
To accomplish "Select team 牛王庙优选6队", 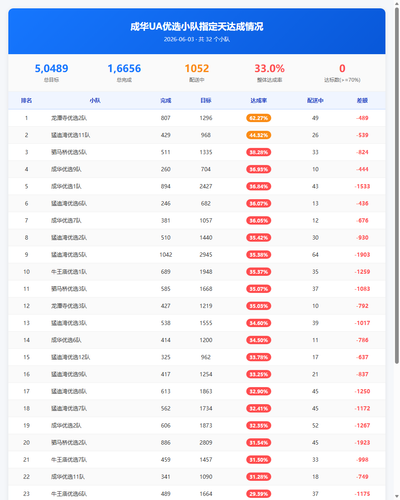I will [x=69, y=494].
